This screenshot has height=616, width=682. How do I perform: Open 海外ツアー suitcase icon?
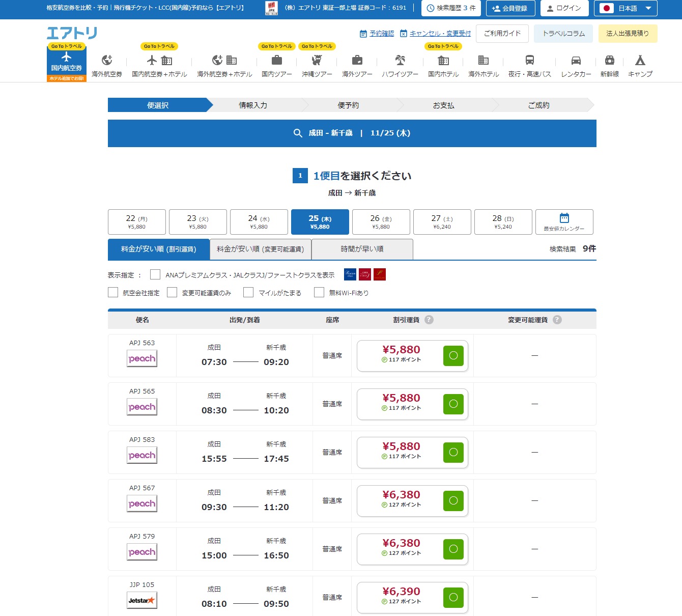357,60
